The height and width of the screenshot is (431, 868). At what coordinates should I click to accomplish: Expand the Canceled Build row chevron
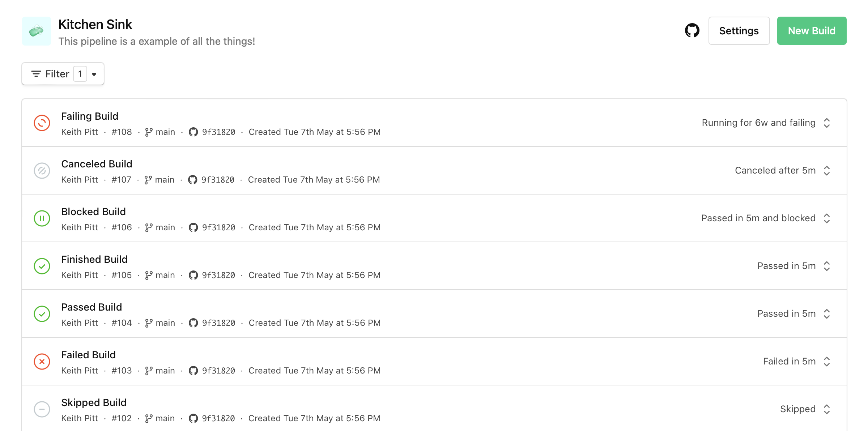tap(827, 171)
